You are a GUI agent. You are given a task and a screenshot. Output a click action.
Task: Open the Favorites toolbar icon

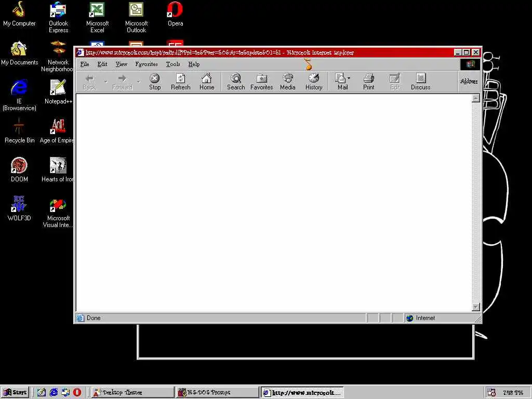(x=262, y=82)
